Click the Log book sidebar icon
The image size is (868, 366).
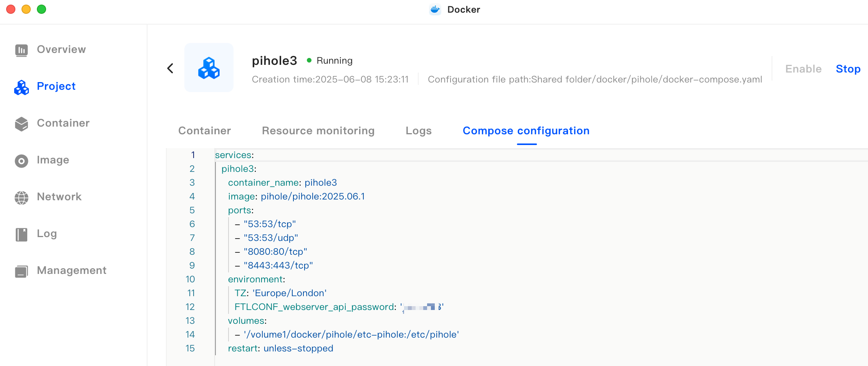point(22,234)
